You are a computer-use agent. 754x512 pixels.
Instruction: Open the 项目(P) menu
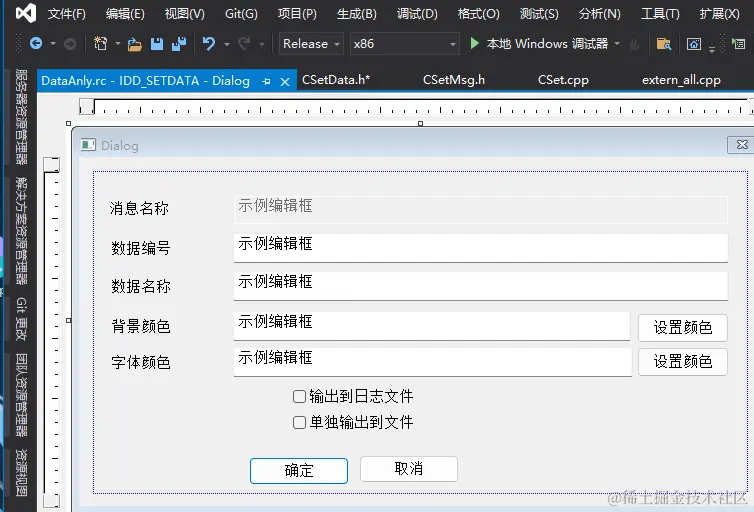[297, 13]
